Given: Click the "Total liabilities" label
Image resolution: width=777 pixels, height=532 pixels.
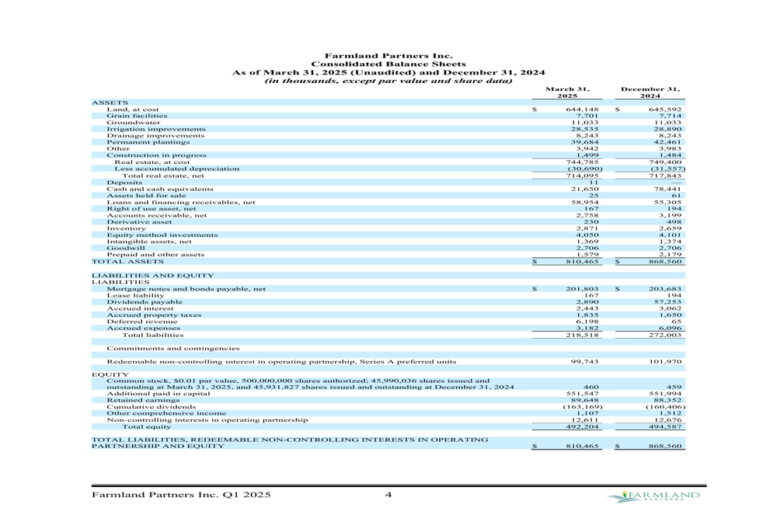Looking at the screenshot, I should pyautogui.click(x=152, y=336).
